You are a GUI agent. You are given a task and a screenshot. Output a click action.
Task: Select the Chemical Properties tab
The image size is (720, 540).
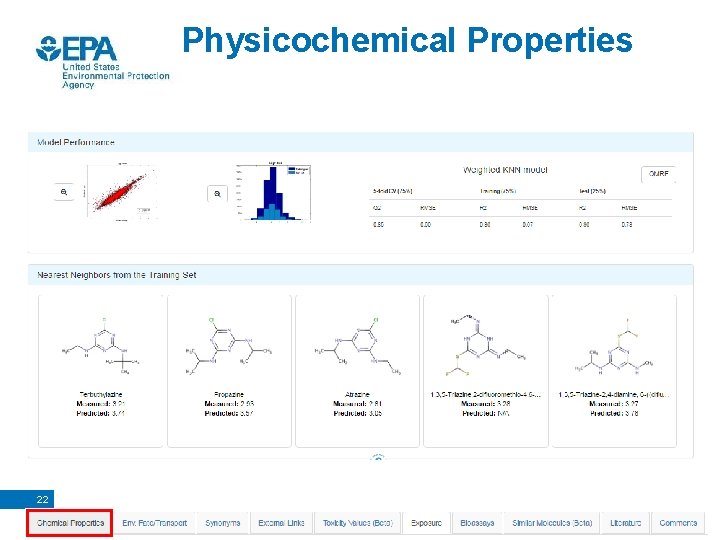pyautogui.click(x=70, y=523)
